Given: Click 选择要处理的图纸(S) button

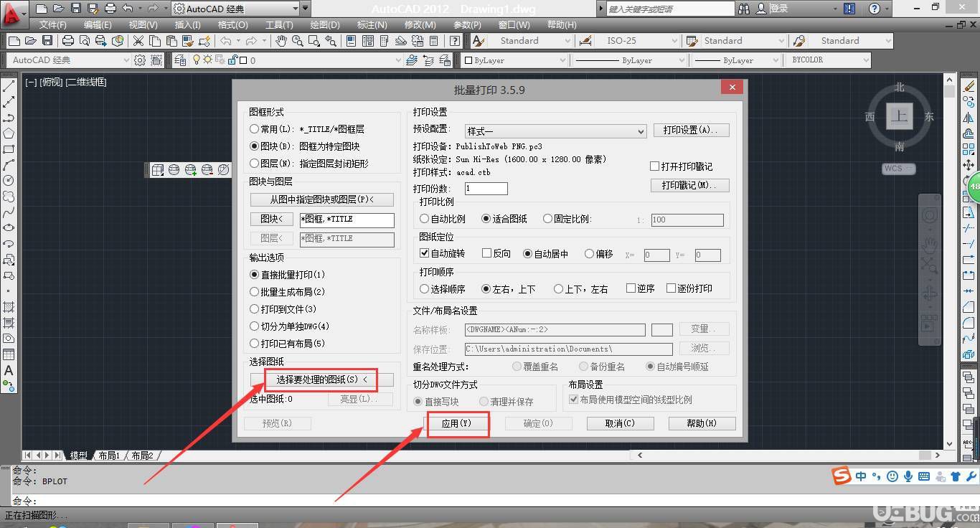Looking at the screenshot, I should click(x=321, y=379).
